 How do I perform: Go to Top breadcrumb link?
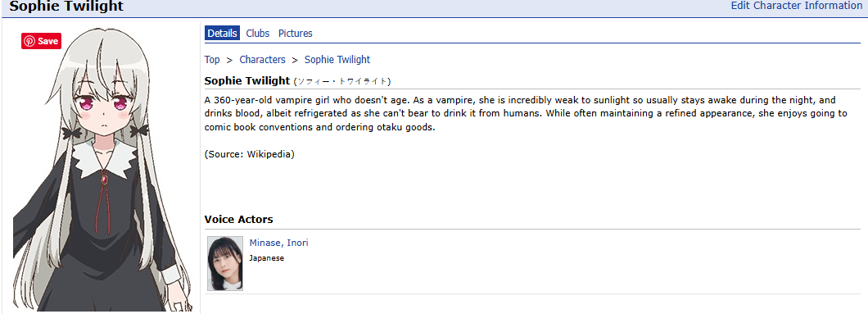(x=212, y=59)
